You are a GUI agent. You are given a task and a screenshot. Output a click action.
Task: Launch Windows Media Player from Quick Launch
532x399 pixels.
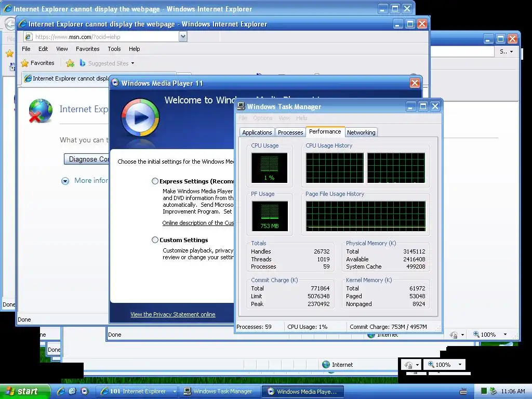tap(85, 391)
